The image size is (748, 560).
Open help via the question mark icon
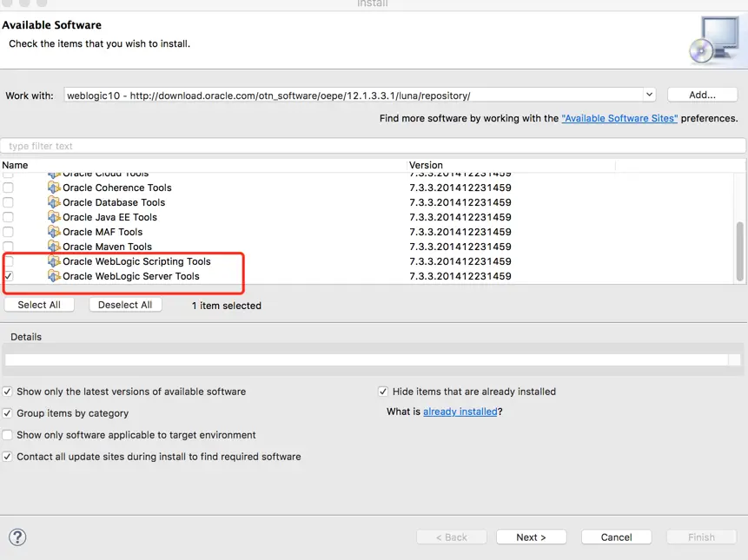17,537
